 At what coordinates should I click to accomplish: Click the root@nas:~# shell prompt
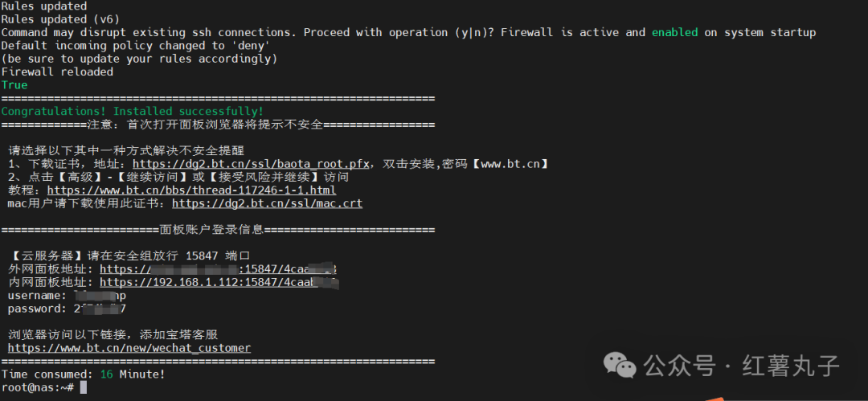coord(38,387)
